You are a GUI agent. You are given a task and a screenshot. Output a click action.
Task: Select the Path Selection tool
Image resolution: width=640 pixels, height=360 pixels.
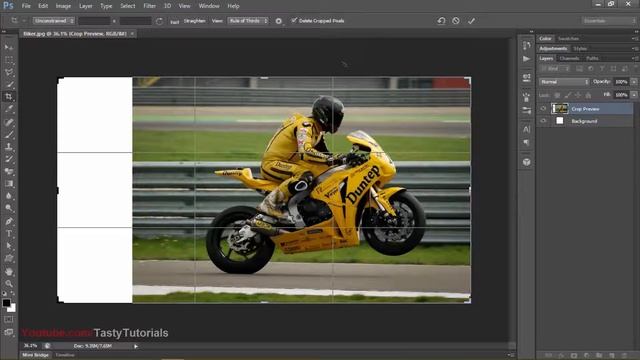pos(9,246)
